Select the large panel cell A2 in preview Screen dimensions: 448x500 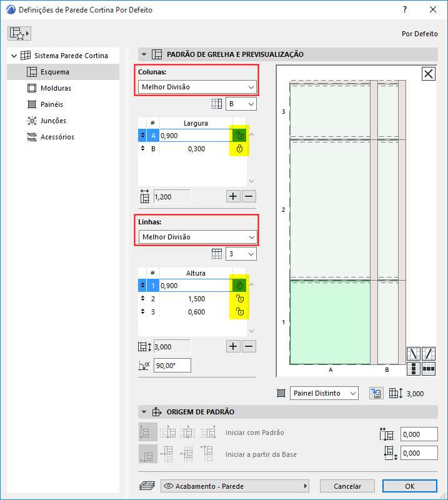(x=330, y=210)
